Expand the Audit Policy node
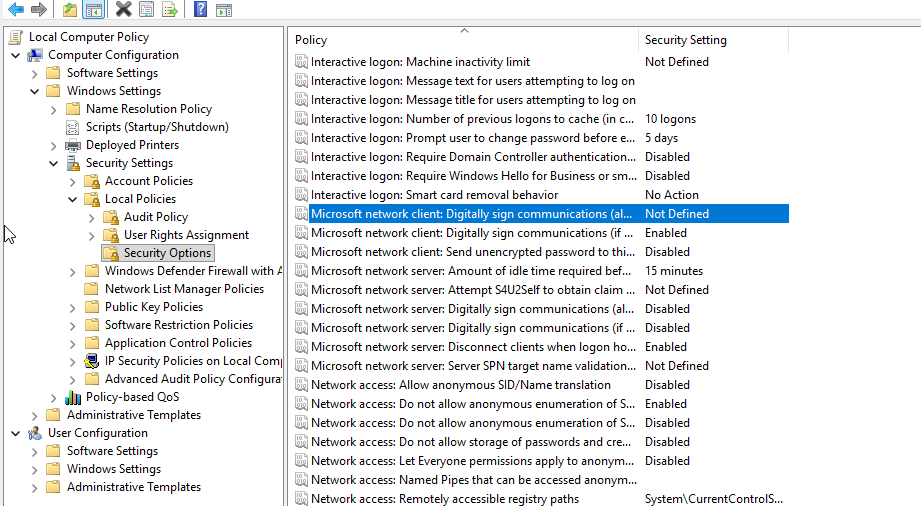Viewport: 921px width, 506px height. [x=91, y=217]
